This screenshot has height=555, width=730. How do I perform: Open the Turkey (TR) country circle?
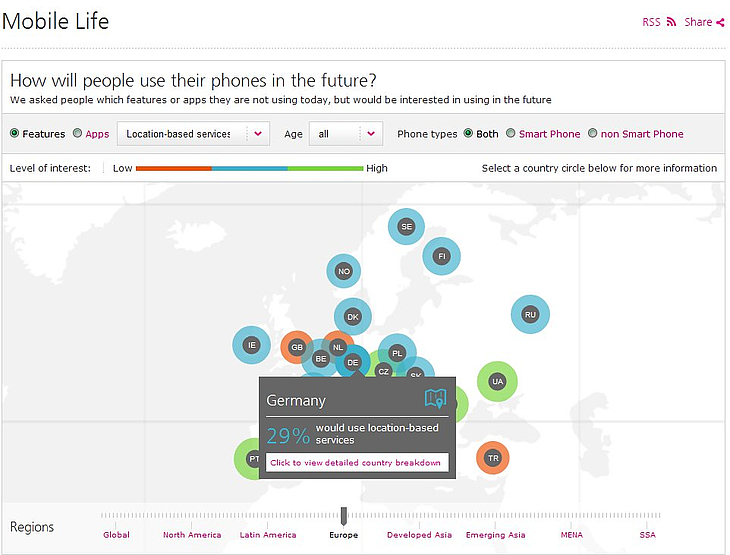point(492,458)
